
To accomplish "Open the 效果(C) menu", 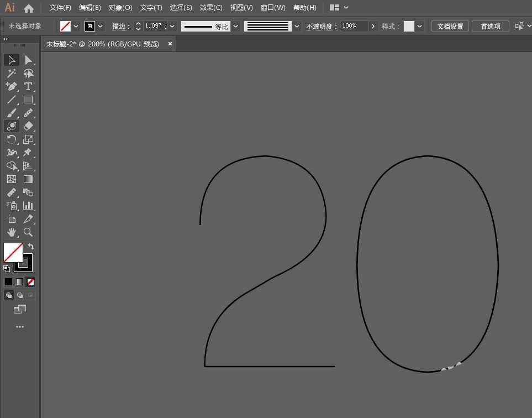I will click(211, 8).
